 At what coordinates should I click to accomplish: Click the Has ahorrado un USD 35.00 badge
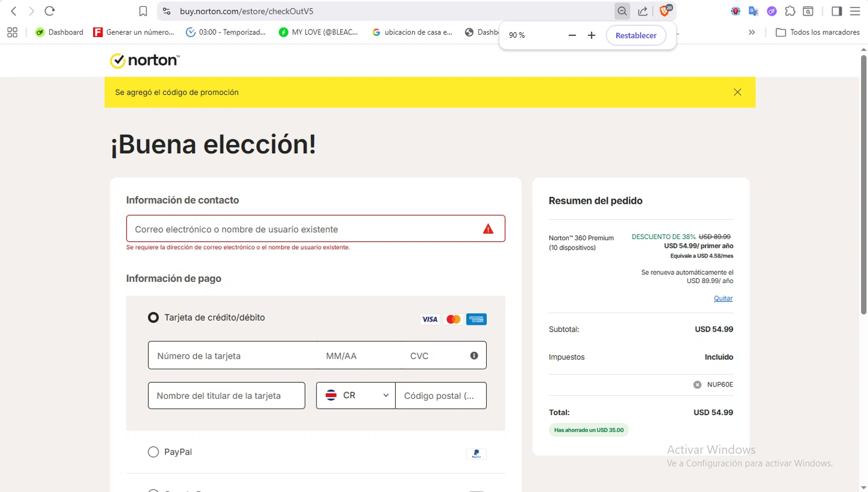(589, 430)
